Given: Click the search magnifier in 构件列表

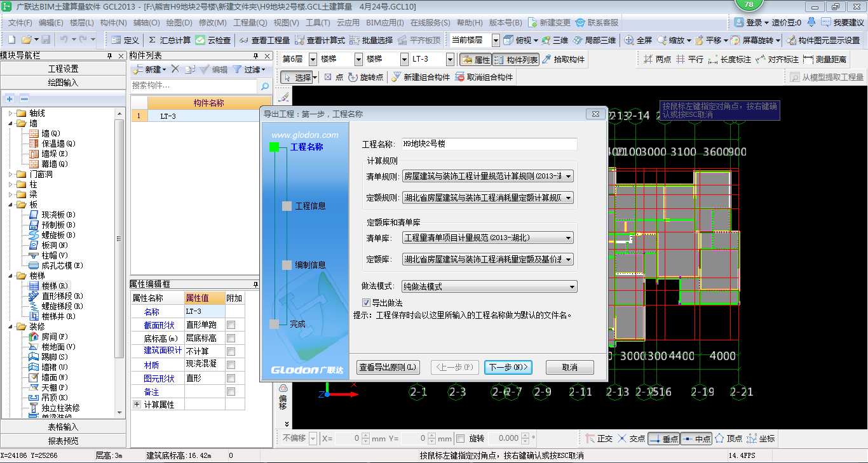Looking at the screenshot, I should (x=265, y=86).
